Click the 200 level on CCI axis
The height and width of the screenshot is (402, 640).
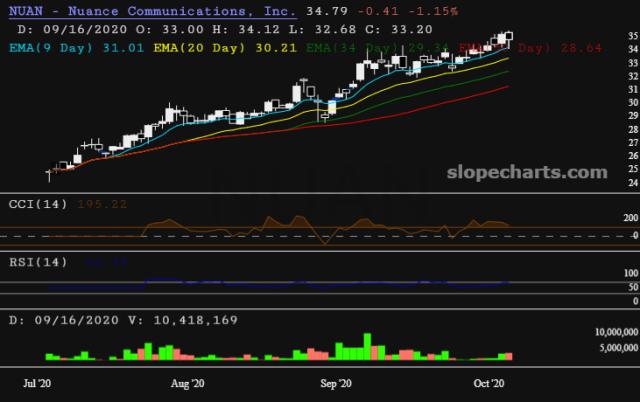pos(630,218)
